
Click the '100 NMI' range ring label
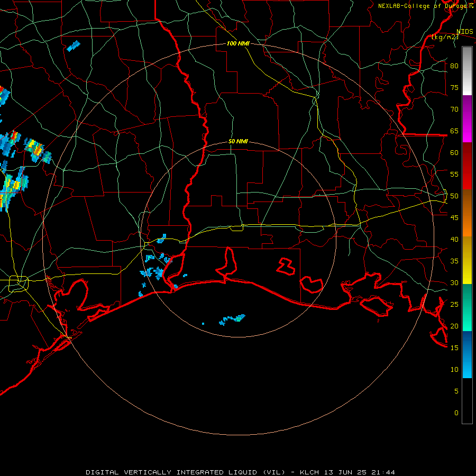238,43
